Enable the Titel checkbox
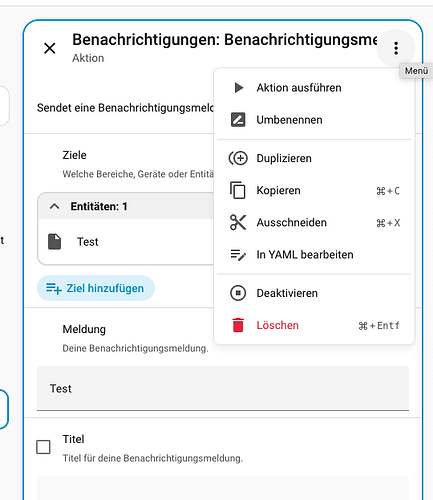 (43, 447)
